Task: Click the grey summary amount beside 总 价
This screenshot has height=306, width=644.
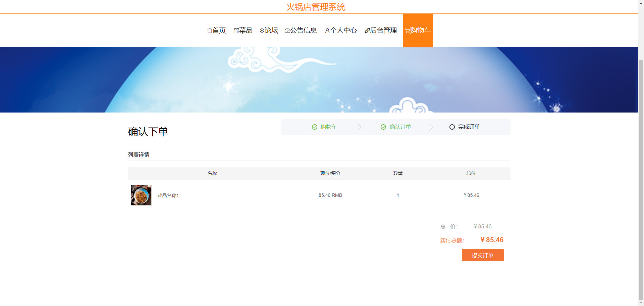Action: 483,227
